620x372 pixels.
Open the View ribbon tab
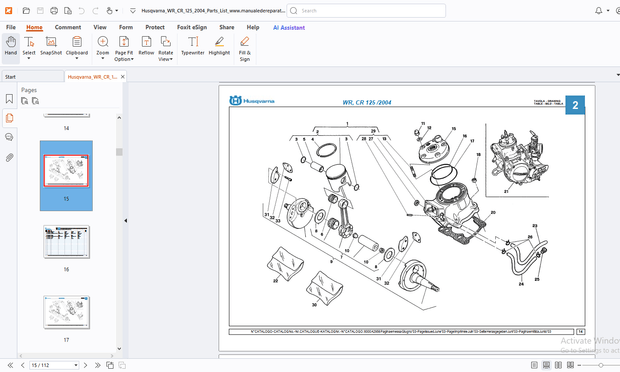[100, 27]
